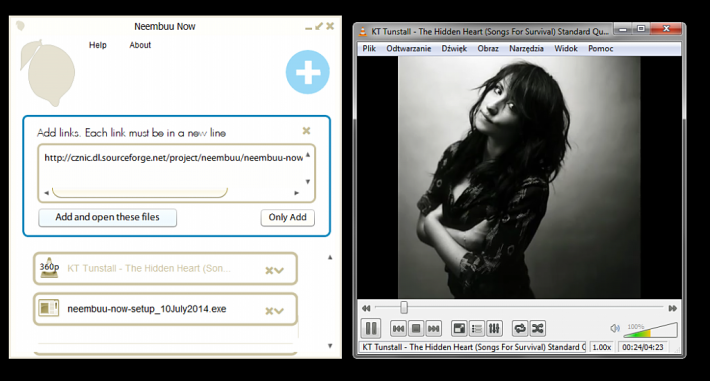Open VLC extended settings equalizer icon

(x=494, y=328)
